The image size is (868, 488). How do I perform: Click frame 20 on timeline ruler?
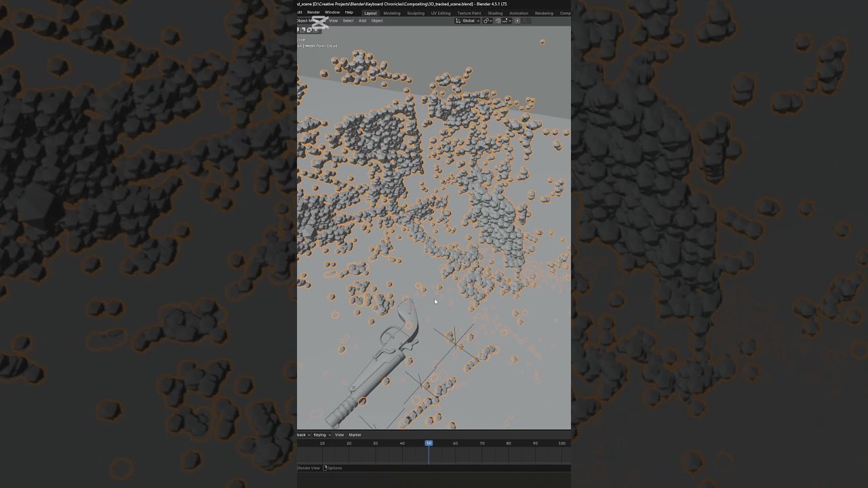tap(349, 443)
